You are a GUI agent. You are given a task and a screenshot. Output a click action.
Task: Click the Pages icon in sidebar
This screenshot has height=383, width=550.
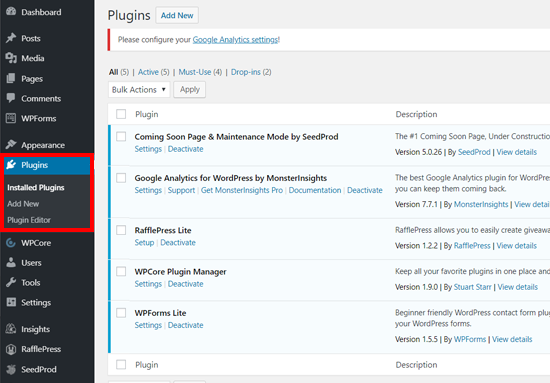point(11,78)
